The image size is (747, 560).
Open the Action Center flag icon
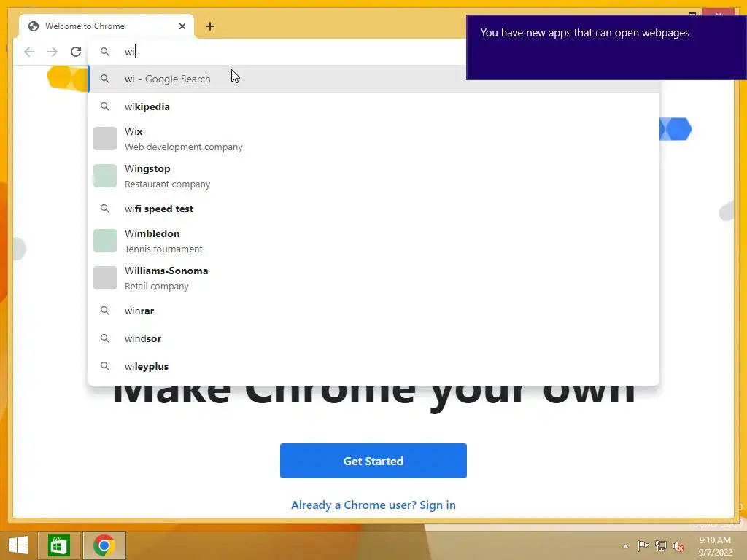click(x=643, y=545)
